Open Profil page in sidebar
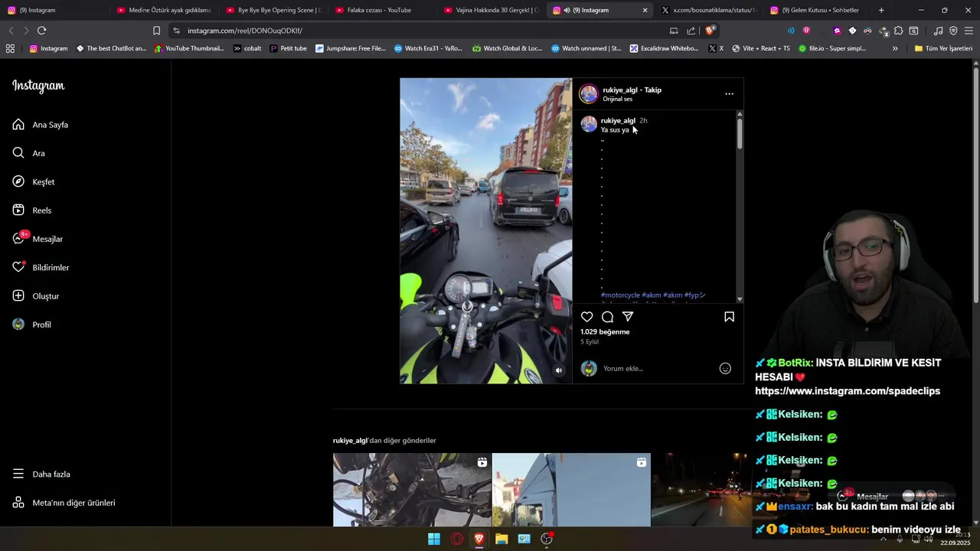The width and height of the screenshot is (980, 551). 32,324
